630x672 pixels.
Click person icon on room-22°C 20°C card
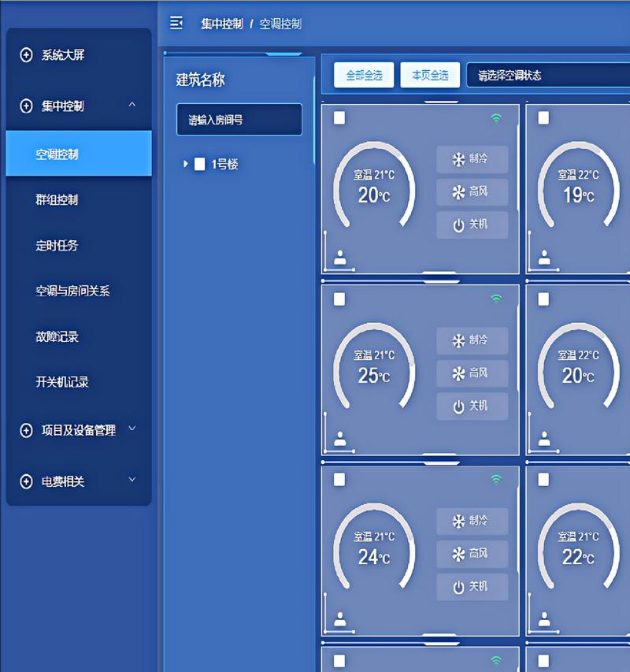[x=544, y=439]
